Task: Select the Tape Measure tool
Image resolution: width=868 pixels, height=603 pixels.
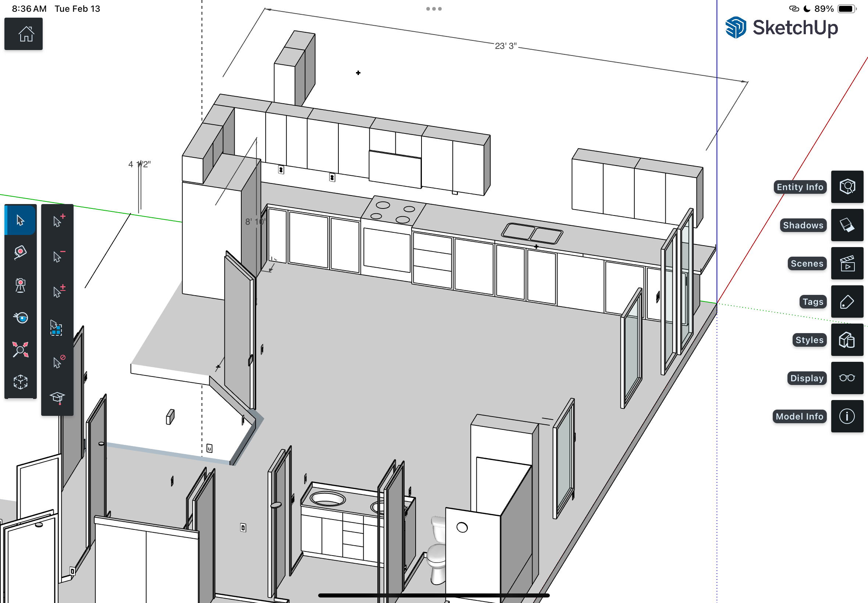Action: coord(20,252)
